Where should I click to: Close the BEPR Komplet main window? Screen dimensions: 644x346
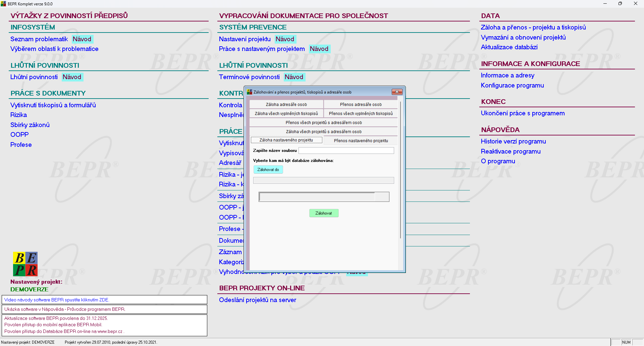point(636,4)
